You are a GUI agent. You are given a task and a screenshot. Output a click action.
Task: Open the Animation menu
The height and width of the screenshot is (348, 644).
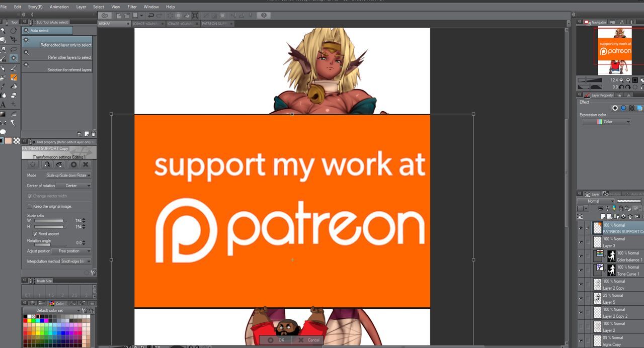pyautogui.click(x=59, y=7)
